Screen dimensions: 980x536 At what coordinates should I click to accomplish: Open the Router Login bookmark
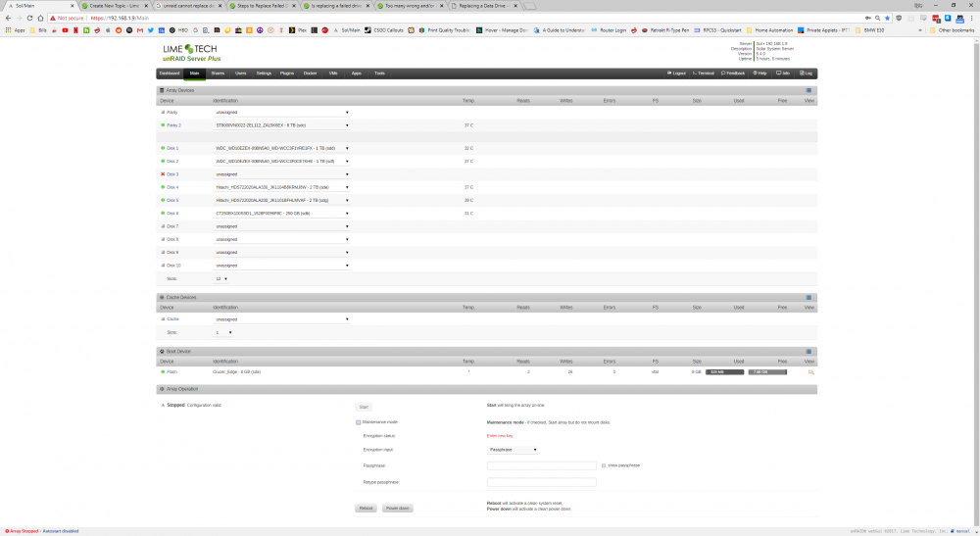(x=609, y=30)
